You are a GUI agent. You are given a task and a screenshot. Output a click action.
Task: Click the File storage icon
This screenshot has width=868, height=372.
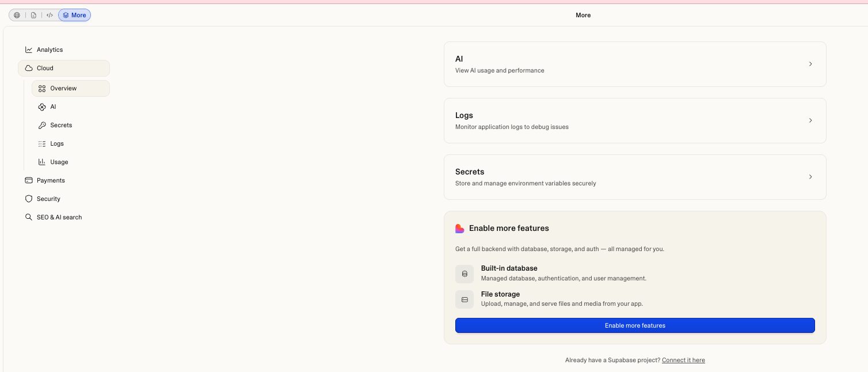pos(465,299)
